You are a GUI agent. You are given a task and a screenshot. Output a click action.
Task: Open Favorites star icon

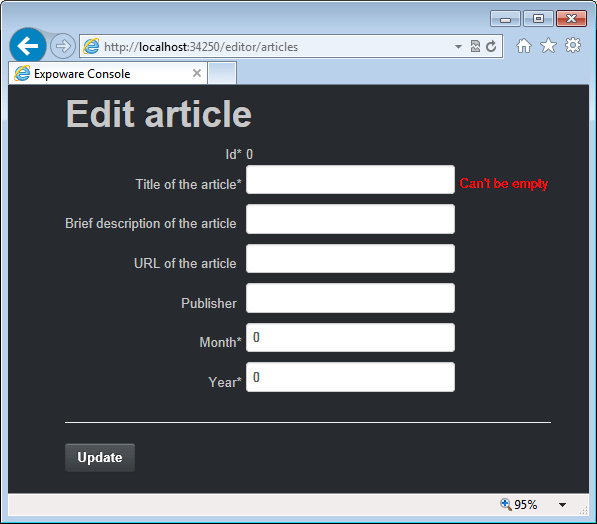(x=548, y=46)
